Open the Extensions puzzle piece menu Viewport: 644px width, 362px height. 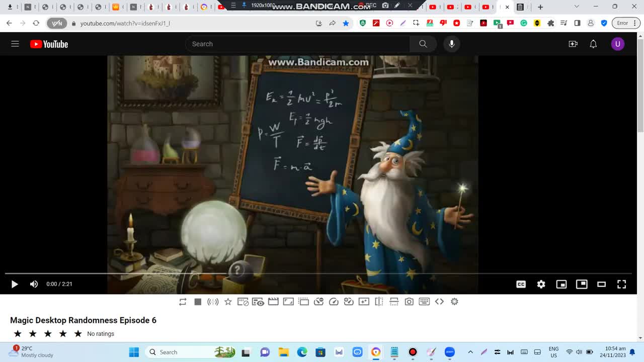550,23
